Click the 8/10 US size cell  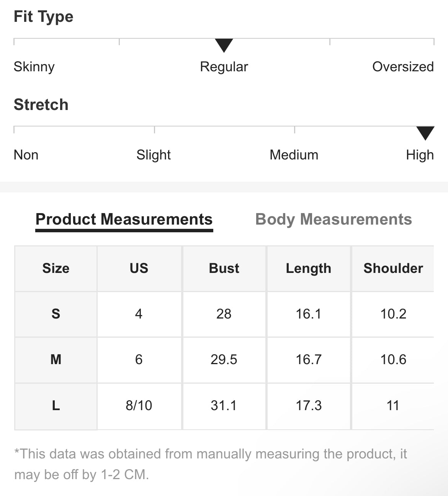139,406
